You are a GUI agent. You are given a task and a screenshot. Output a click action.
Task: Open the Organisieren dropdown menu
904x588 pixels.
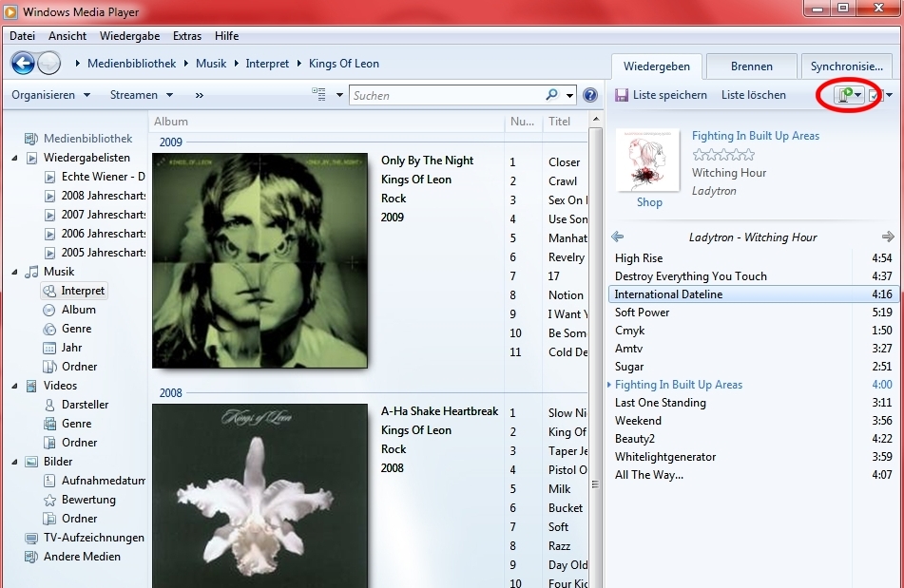(50, 95)
